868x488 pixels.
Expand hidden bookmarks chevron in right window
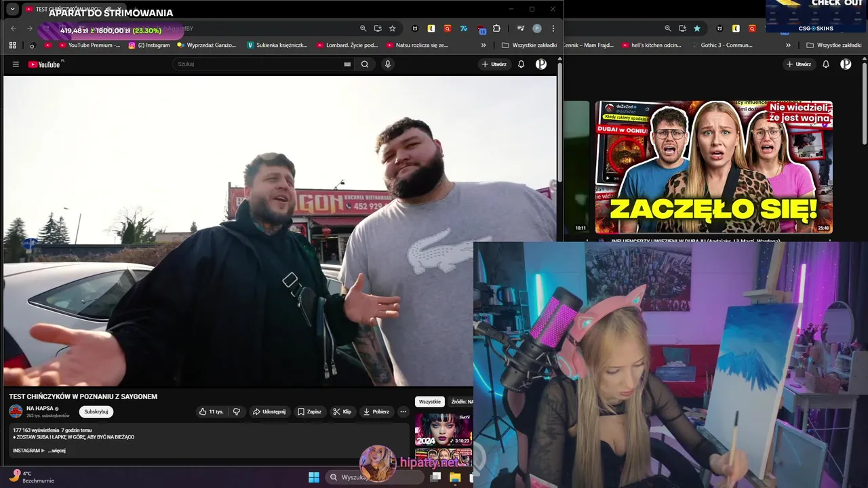788,45
